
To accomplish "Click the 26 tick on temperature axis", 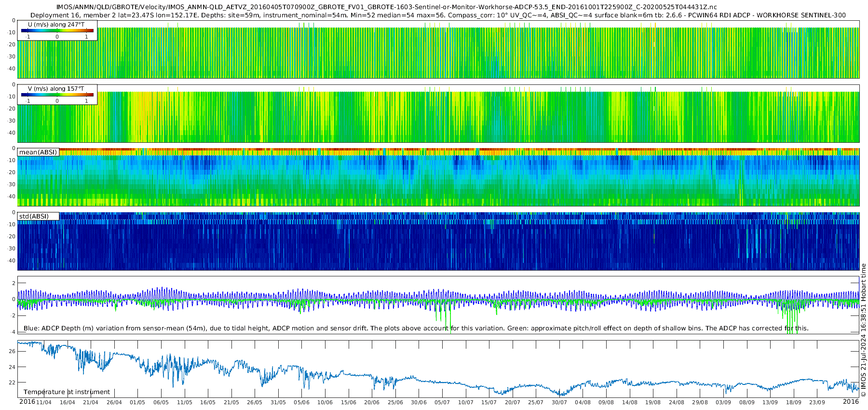I will [x=13, y=351].
